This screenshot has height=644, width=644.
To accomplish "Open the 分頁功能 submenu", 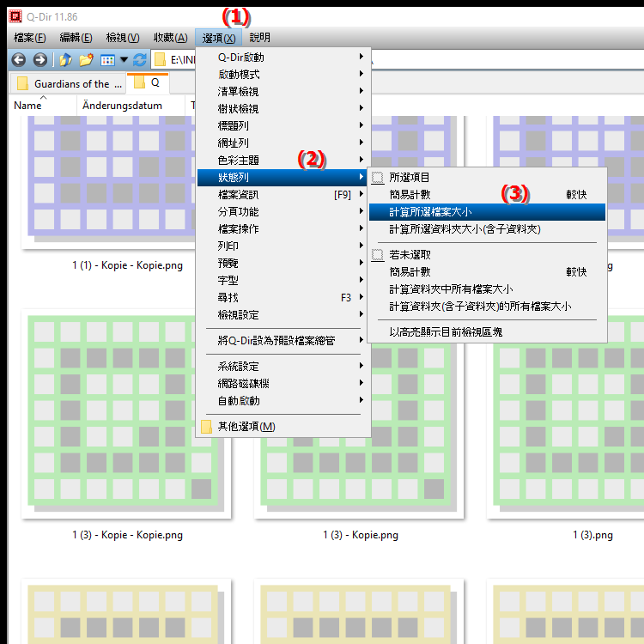I will click(x=283, y=212).
